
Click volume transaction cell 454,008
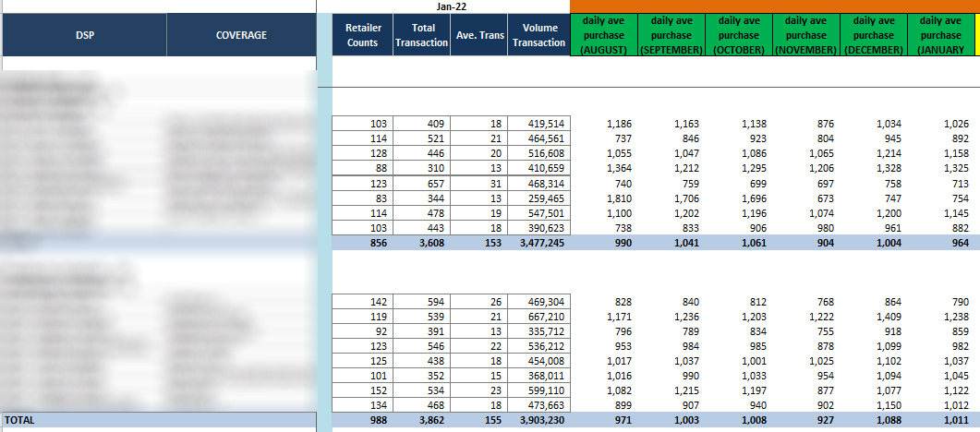538,361
